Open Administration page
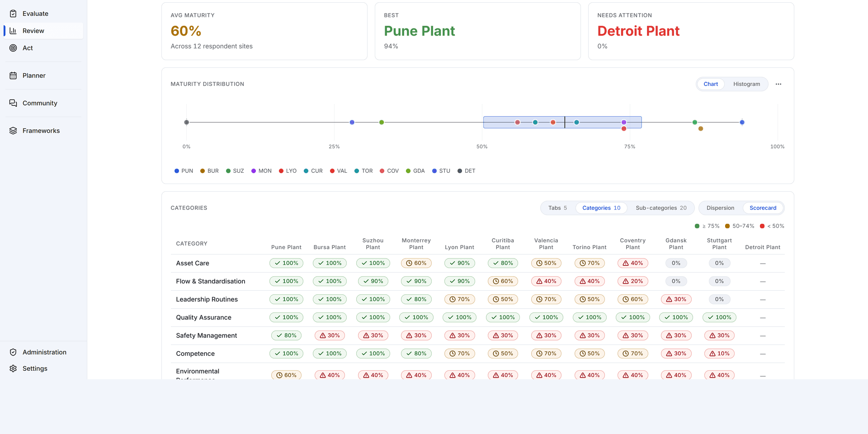This screenshot has width=868, height=434. (x=43, y=352)
